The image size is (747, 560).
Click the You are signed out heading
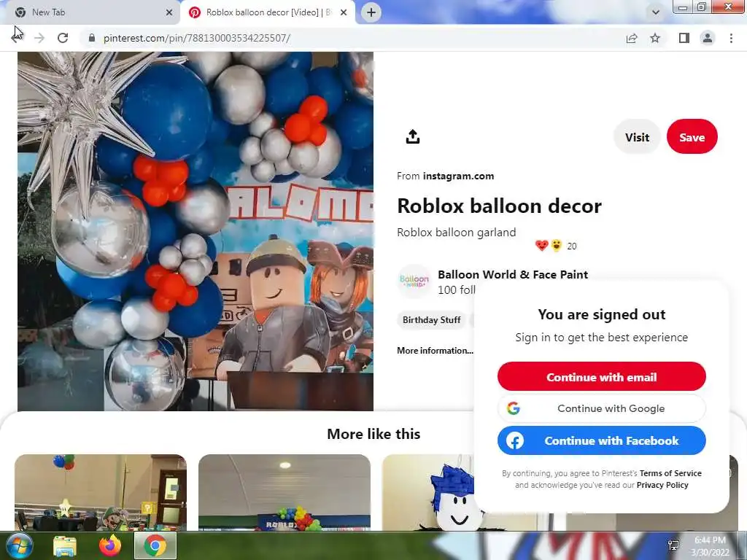(x=602, y=314)
